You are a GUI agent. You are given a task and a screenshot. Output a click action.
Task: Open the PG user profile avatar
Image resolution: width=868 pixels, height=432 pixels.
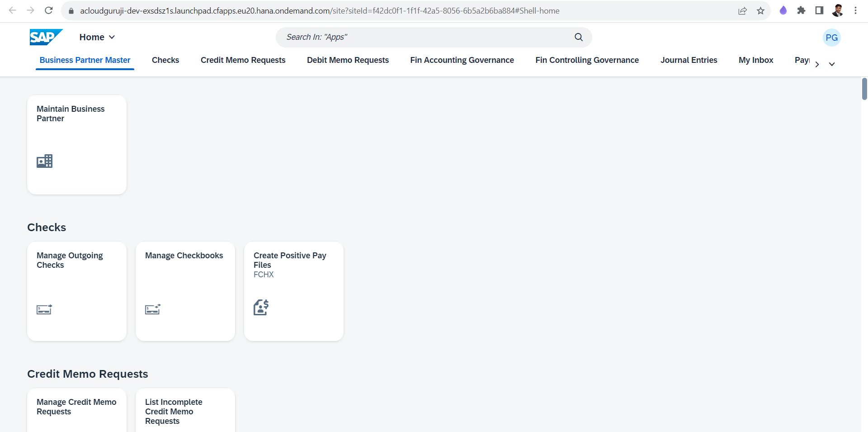831,38
